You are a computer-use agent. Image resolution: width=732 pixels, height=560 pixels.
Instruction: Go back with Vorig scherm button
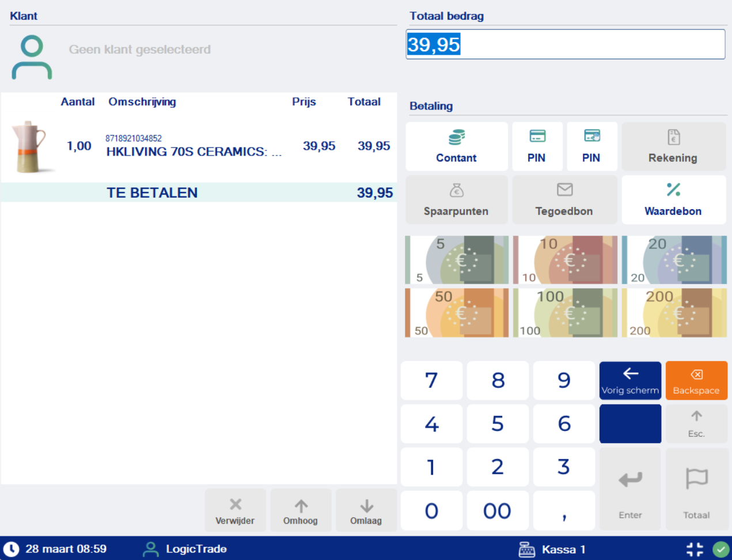[630, 381]
